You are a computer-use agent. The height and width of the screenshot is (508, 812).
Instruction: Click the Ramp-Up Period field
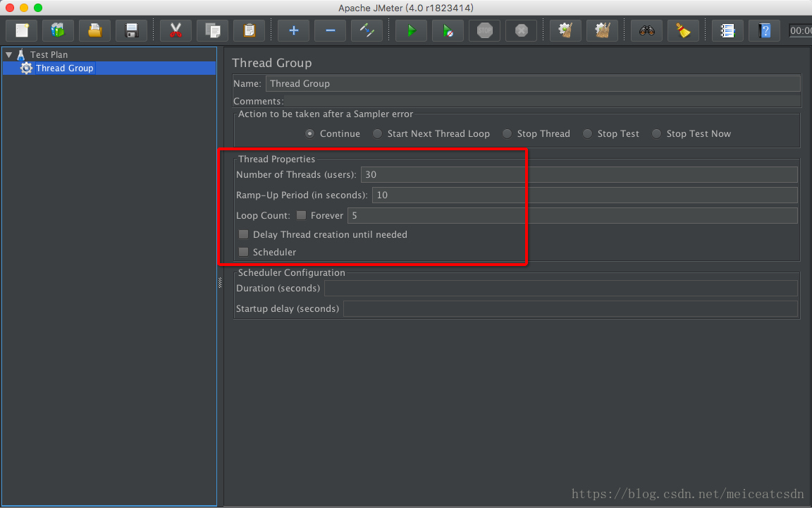(x=584, y=195)
